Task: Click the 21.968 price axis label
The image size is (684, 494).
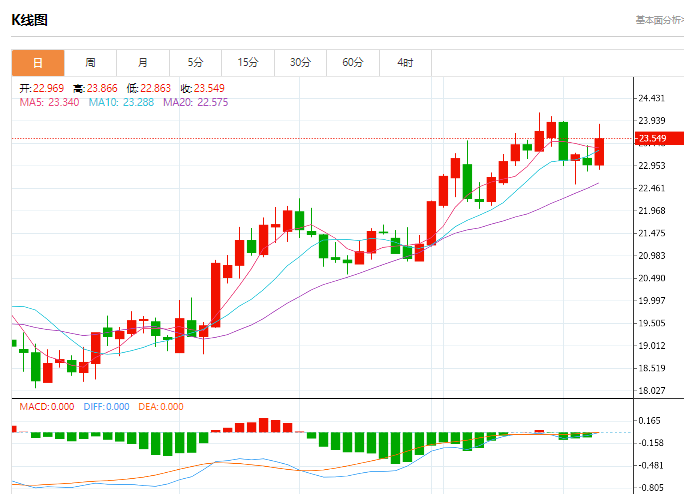Action: [x=652, y=211]
